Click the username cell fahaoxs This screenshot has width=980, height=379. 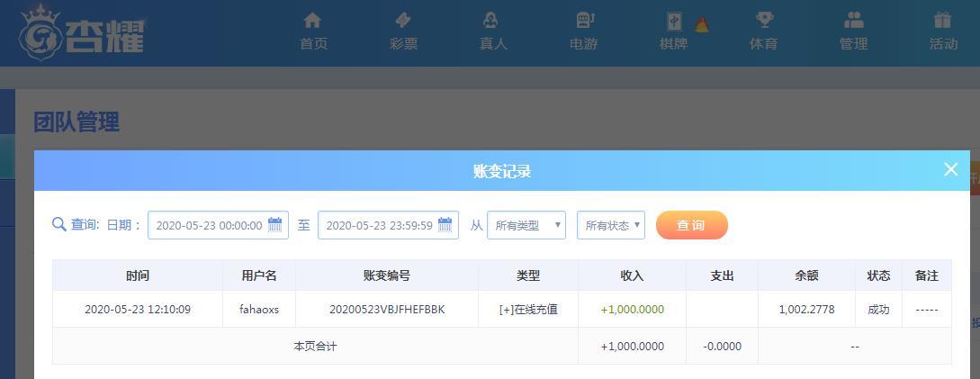tap(259, 309)
